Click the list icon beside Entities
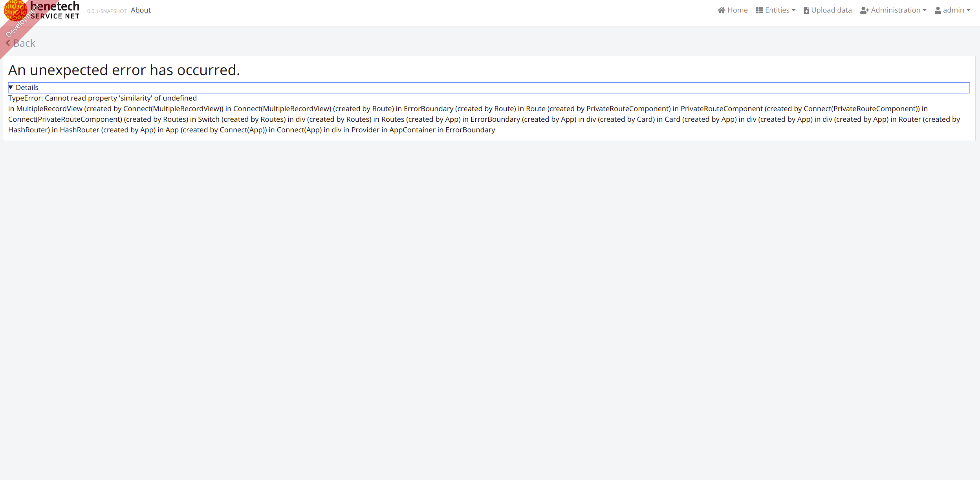This screenshot has height=480, width=980. click(x=759, y=9)
